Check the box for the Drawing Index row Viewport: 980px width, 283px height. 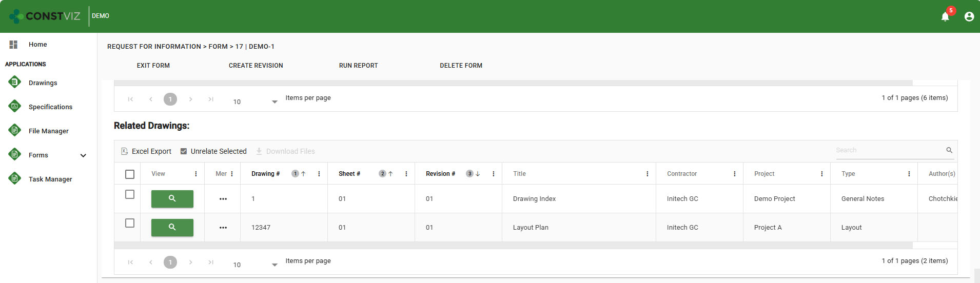pyautogui.click(x=130, y=194)
